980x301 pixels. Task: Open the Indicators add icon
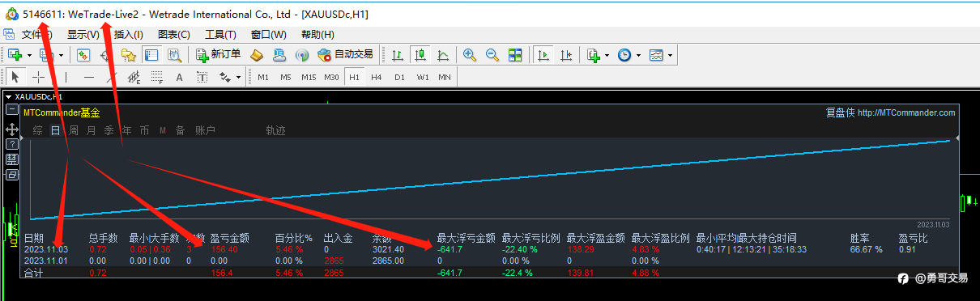593,55
